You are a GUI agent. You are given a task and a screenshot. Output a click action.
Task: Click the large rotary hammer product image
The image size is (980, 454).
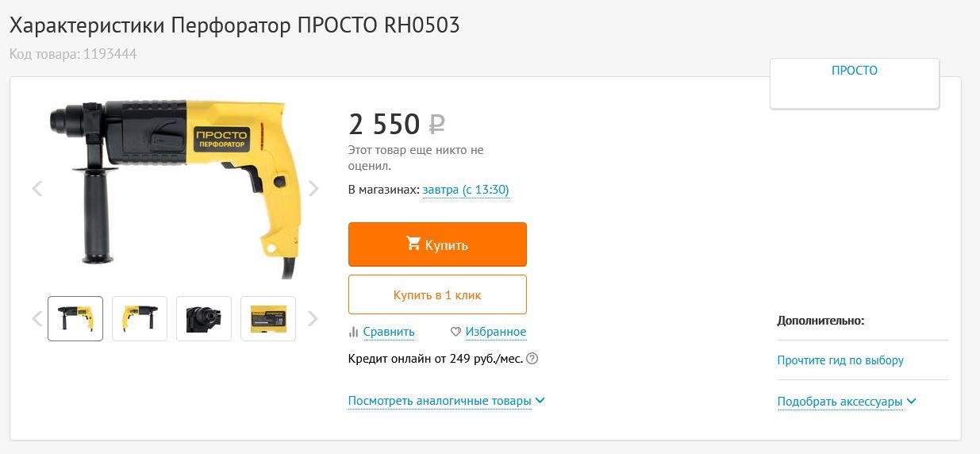(x=175, y=183)
